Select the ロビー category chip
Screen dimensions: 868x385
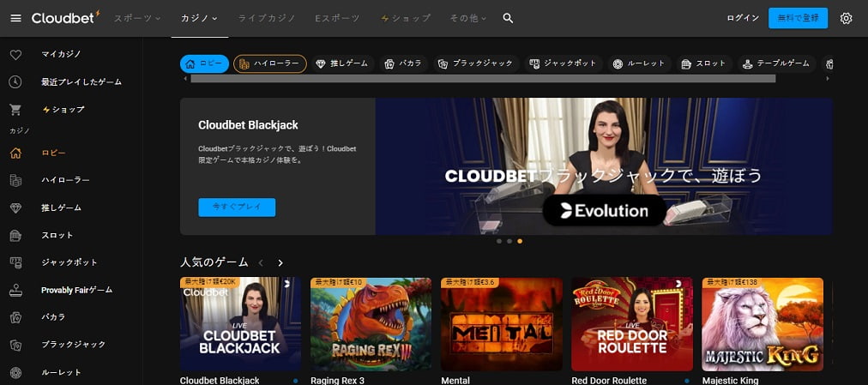click(204, 64)
